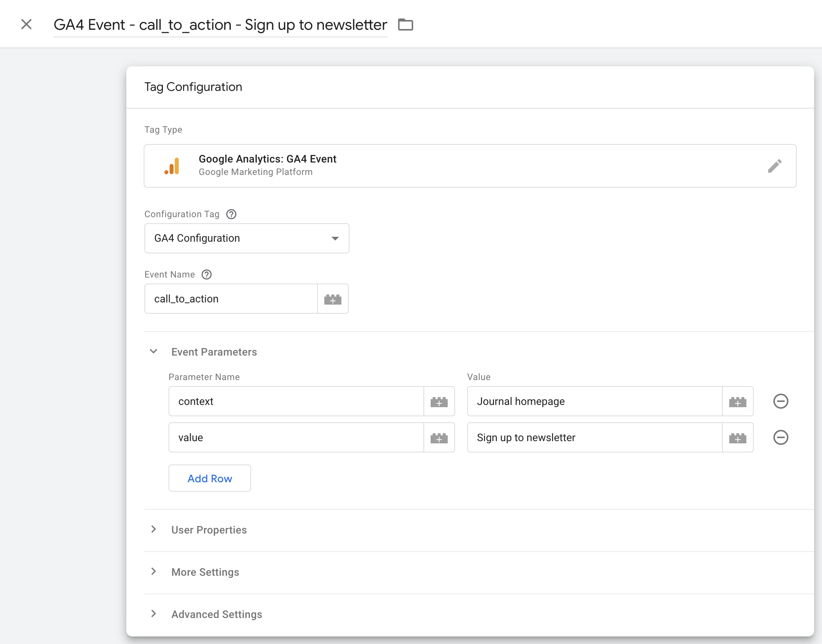This screenshot has width=822, height=644.
Task: Click the Add Row button
Action: point(210,478)
